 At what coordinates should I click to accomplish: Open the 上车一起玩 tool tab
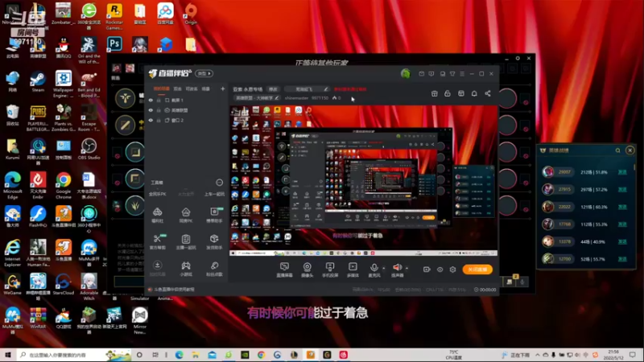214,194
